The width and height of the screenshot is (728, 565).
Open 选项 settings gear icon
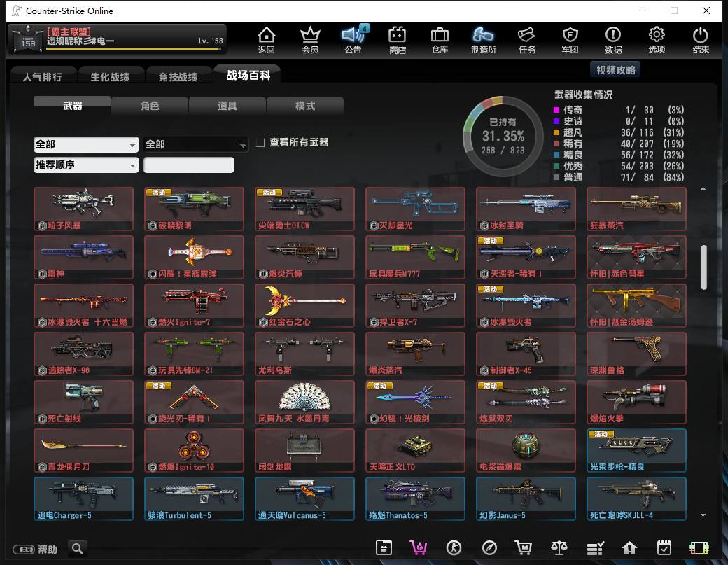657,39
